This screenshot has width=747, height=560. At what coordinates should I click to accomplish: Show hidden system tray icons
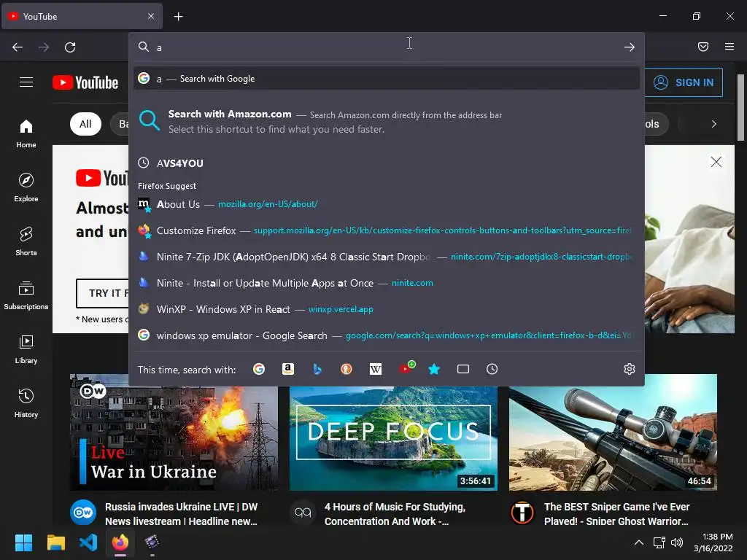tap(639, 542)
